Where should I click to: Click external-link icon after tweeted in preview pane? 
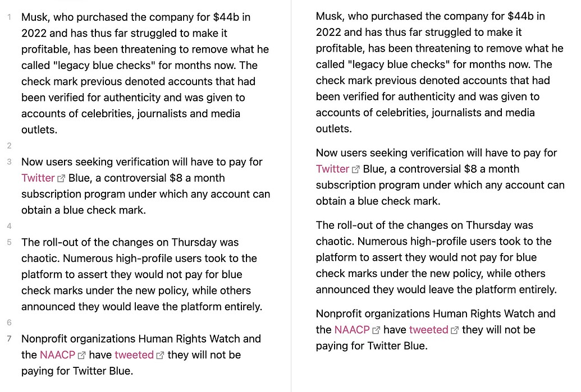click(x=455, y=330)
